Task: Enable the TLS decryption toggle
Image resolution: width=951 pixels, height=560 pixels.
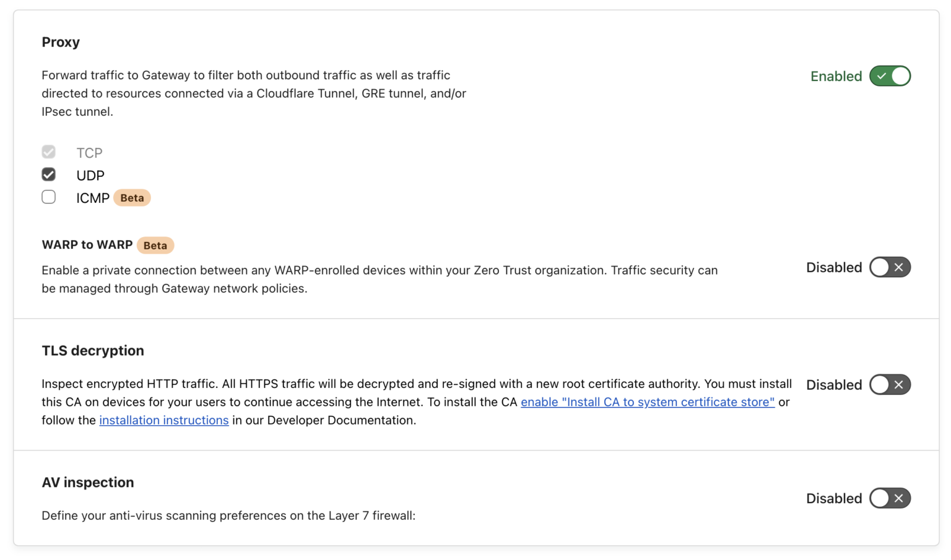Action: (x=890, y=384)
